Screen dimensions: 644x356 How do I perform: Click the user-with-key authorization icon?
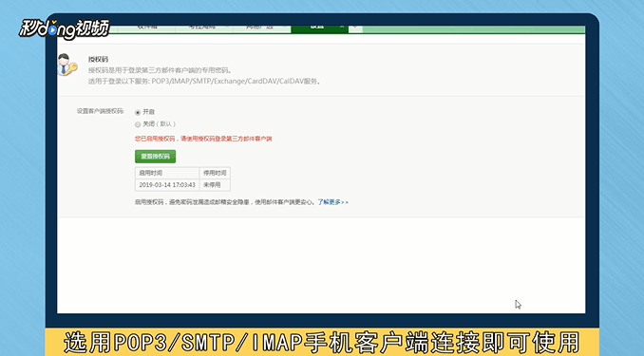point(66,65)
